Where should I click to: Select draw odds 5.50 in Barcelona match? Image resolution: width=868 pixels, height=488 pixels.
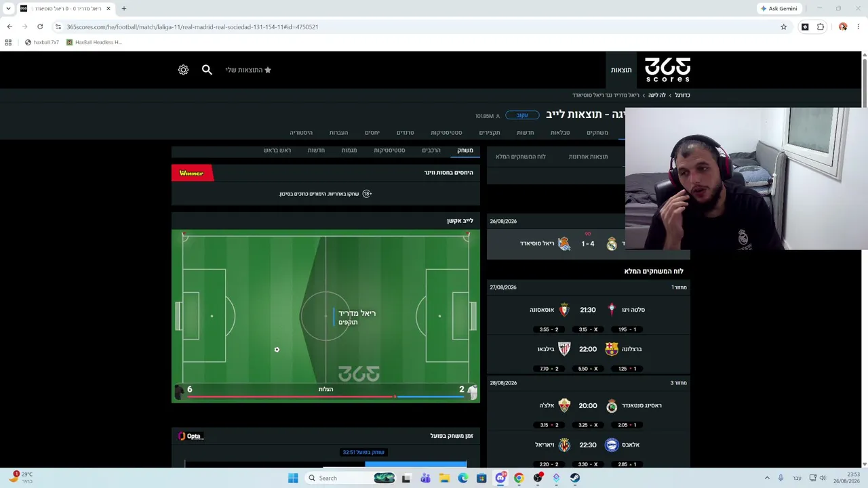[x=588, y=369]
